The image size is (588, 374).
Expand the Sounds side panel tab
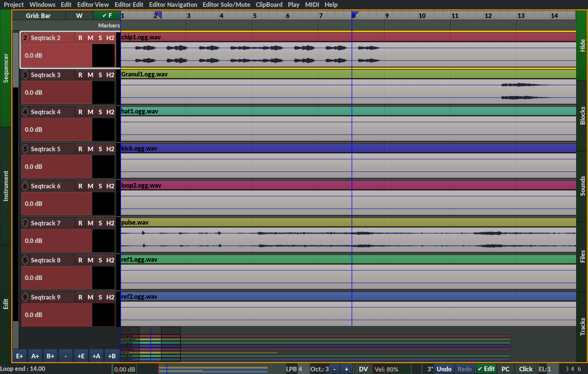coord(582,186)
